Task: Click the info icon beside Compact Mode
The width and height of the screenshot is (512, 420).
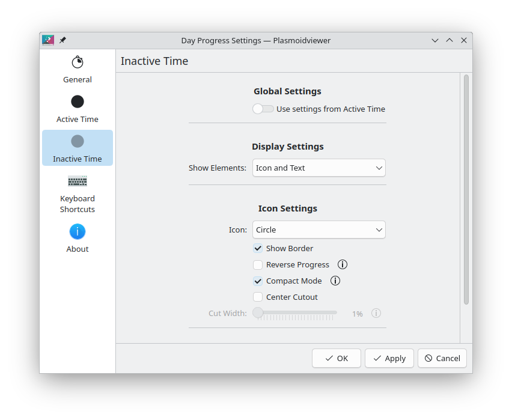Action: (x=335, y=281)
